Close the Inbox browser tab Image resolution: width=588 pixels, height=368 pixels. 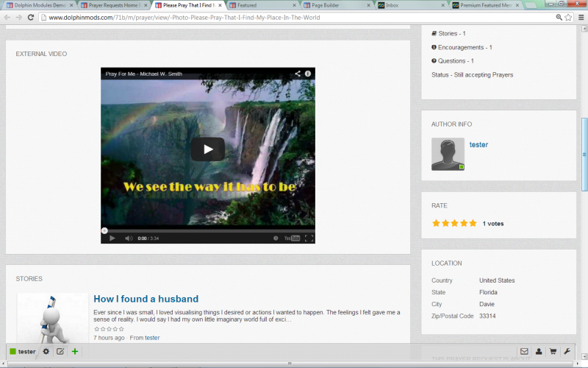(x=443, y=5)
